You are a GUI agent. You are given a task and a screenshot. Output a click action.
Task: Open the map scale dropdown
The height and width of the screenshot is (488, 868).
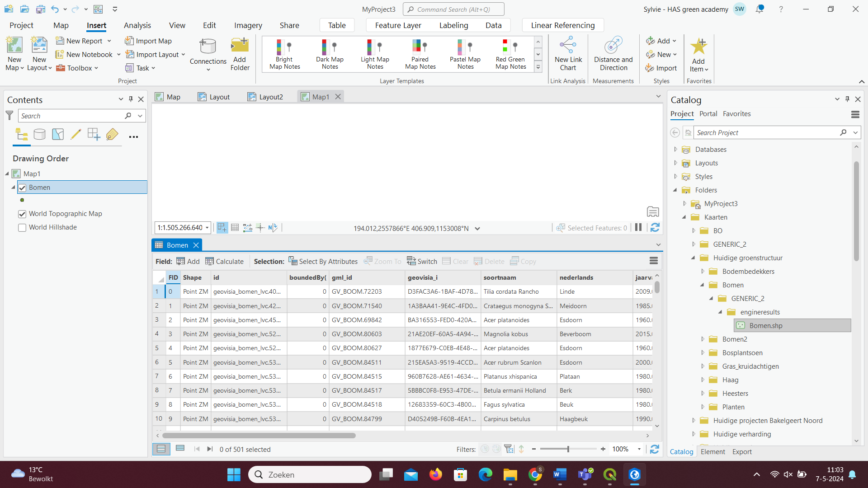207,228
